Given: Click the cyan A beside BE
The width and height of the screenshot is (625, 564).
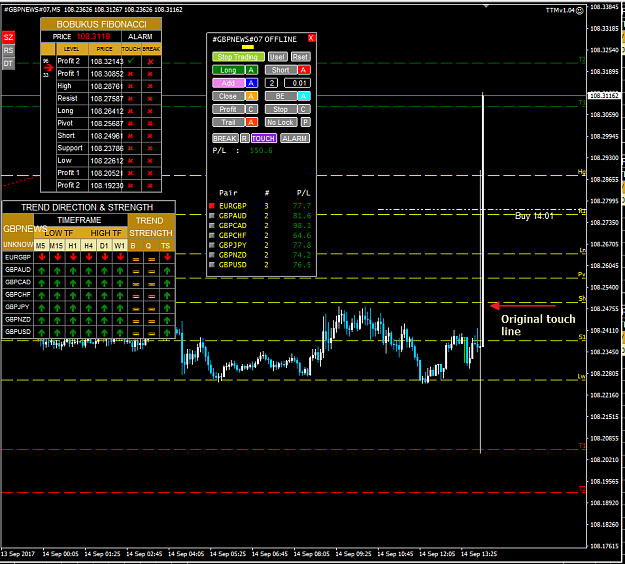Looking at the screenshot, I should [x=304, y=96].
